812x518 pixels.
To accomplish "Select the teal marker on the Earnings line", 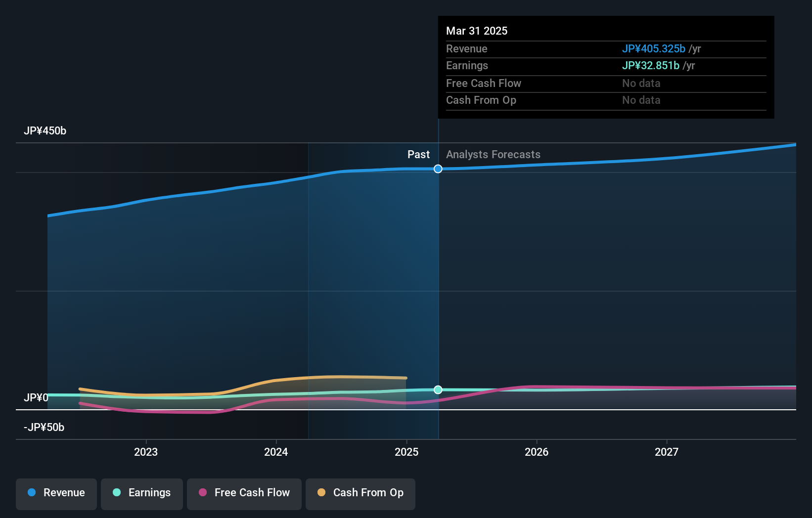I will click(438, 389).
